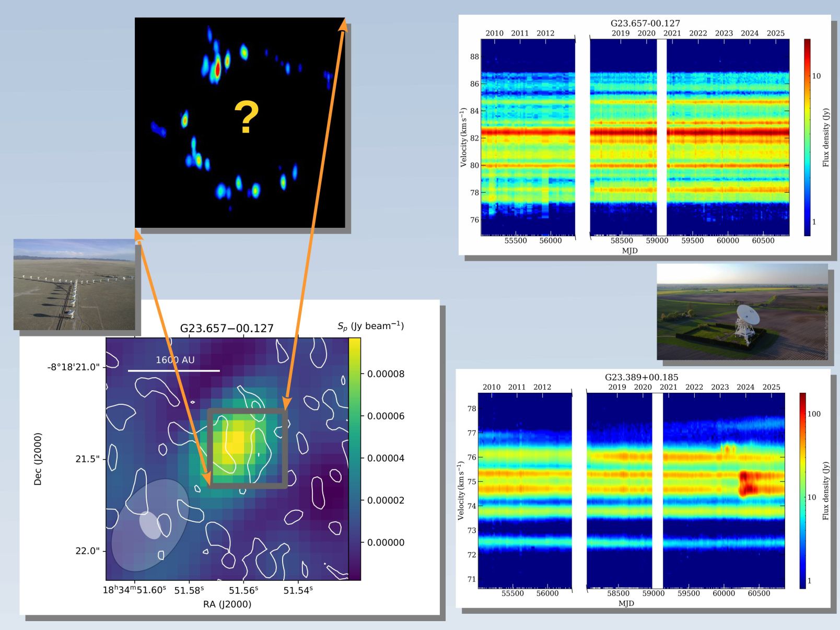Click the MJD label under G23.389+00.185 plot
Screen dimensions: 840x630
pos(626,603)
